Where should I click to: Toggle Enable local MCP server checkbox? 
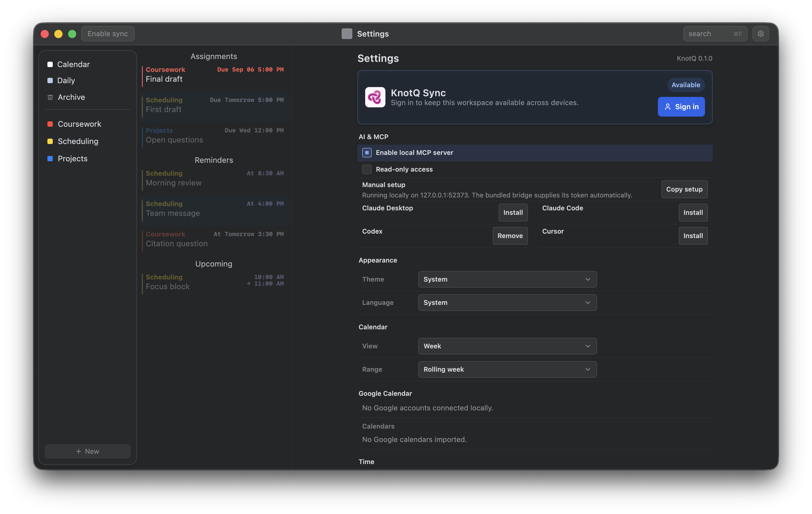point(367,152)
